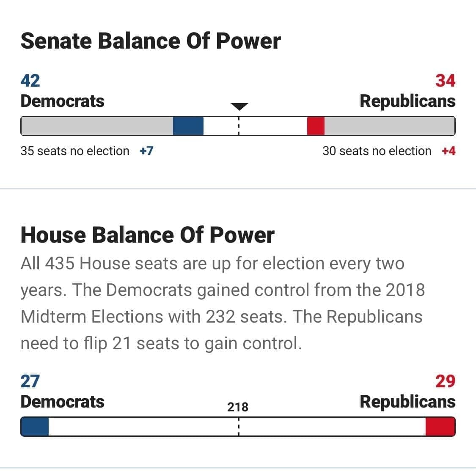
Task: Click the blue segment of the House bar
Action: (x=35, y=427)
